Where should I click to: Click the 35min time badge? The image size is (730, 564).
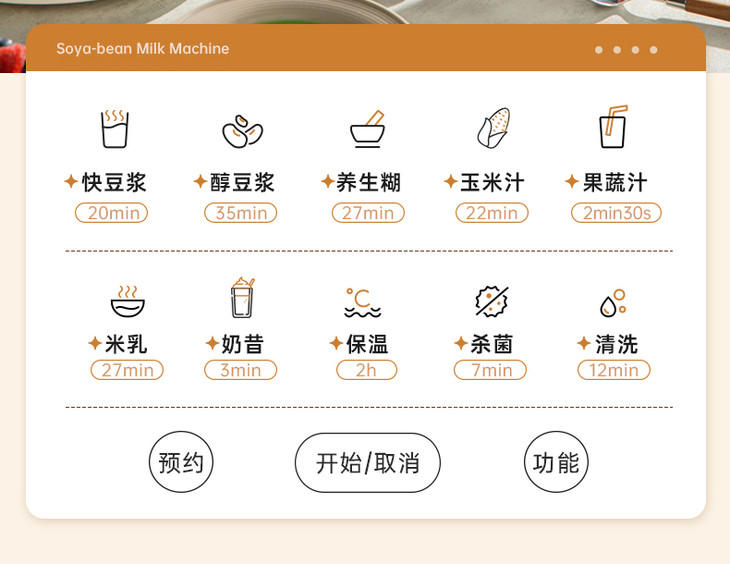[241, 213]
